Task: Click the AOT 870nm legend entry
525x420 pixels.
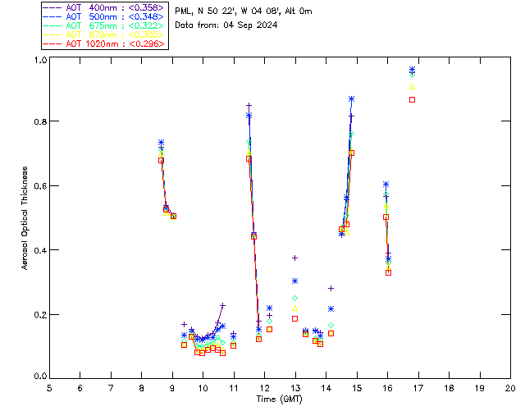Action: tap(104, 34)
